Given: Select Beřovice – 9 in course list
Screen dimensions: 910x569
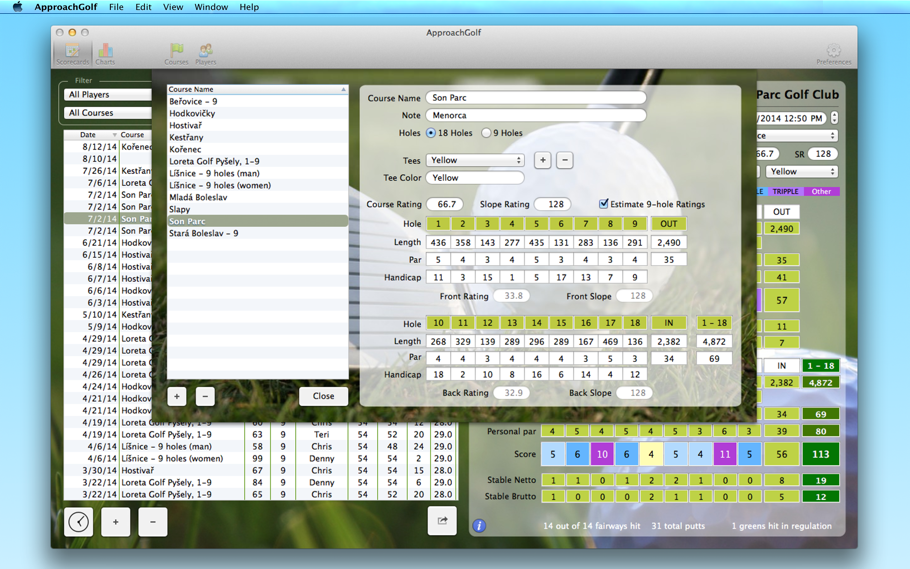Looking at the screenshot, I should pyautogui.click(x=258, y=101).
